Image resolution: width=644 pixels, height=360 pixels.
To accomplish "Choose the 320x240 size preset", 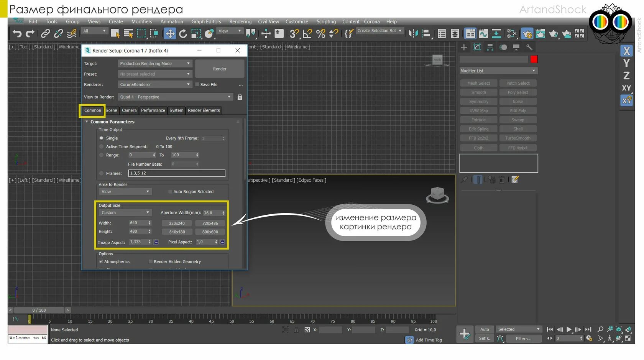I will [x=177, y=224].
